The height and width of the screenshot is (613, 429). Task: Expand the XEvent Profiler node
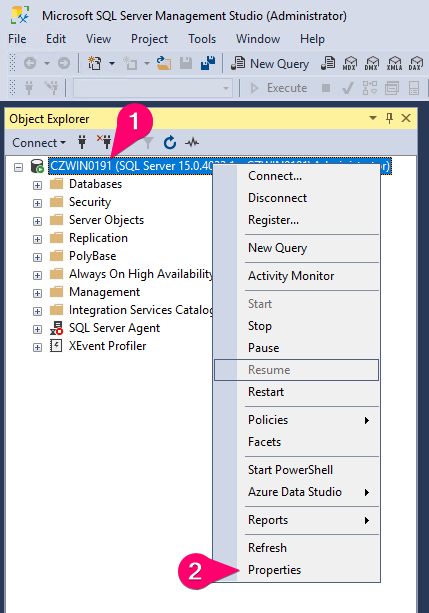coord(37,347)
